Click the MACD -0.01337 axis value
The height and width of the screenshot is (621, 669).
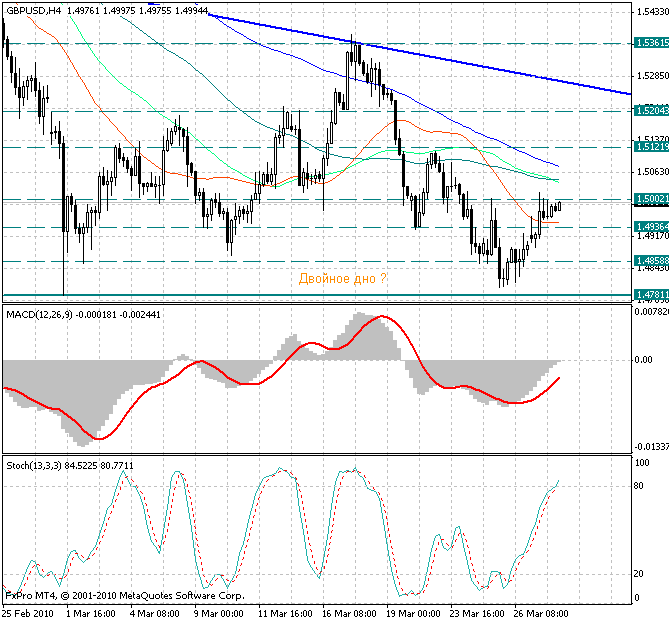pos(652,446)
